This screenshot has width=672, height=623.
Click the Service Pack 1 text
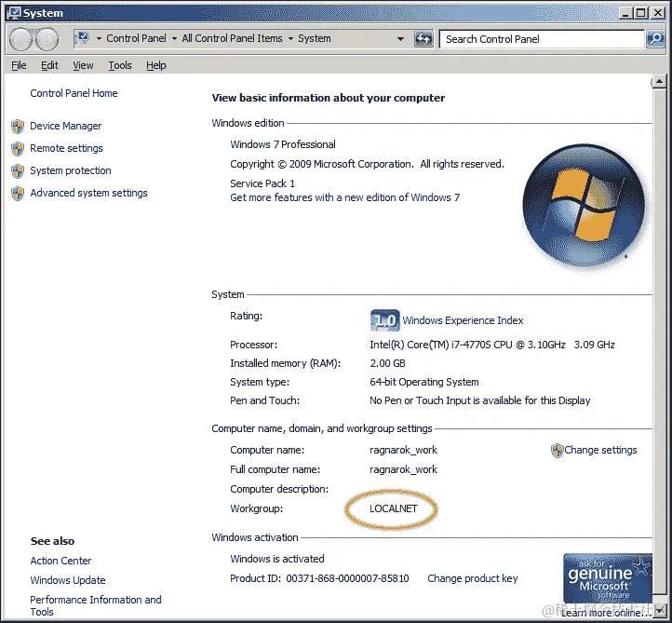262,183
